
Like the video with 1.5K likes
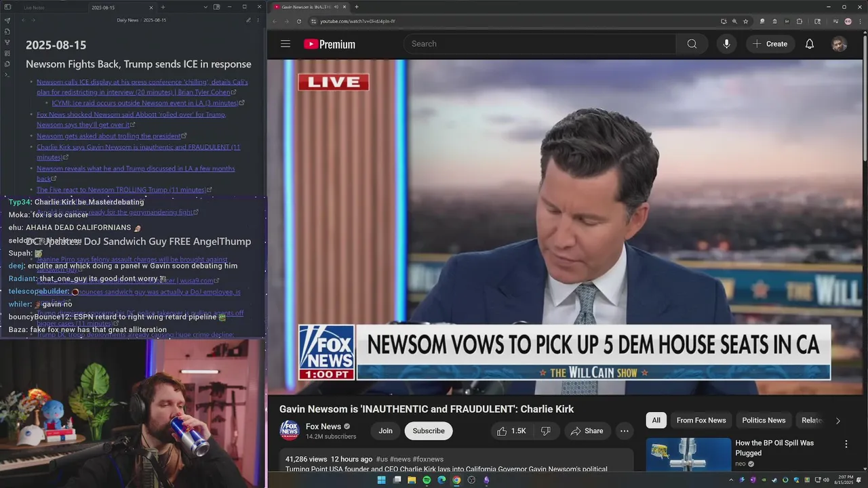[511, 431]
